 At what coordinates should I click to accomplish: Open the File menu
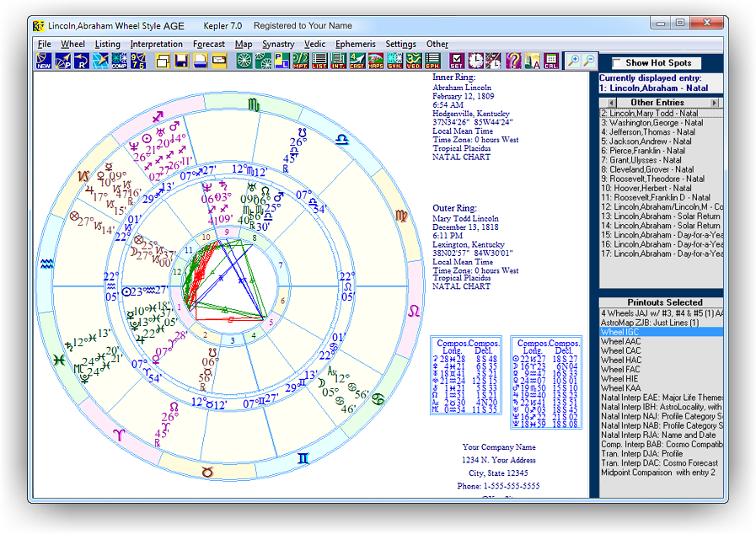tap(45, 44)
